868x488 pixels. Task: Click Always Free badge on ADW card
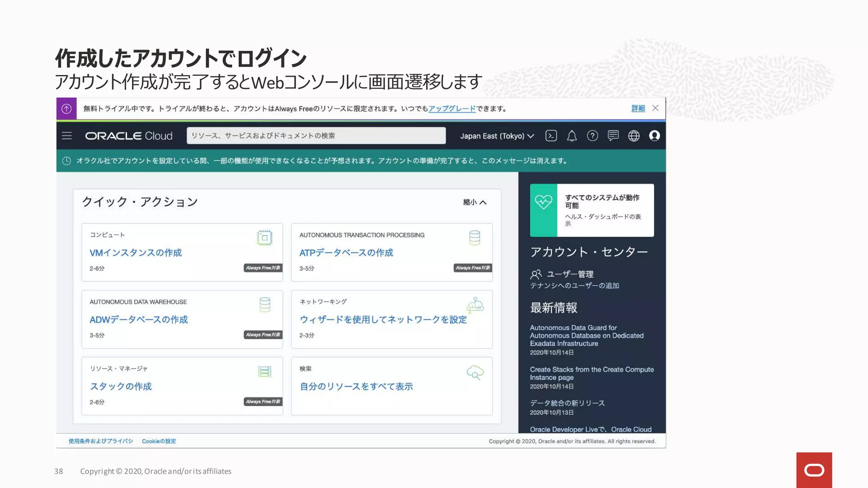(263, 335)
